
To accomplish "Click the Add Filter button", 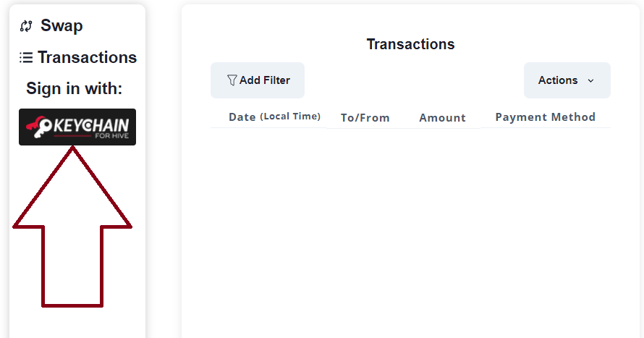I will (x=258, y=80).
